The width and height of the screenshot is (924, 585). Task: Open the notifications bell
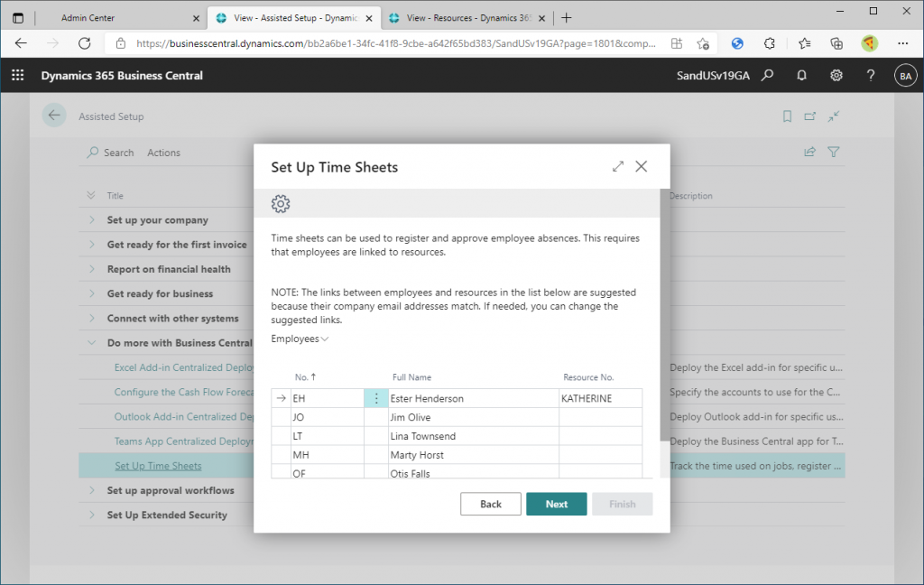click(x=801, y=76)
